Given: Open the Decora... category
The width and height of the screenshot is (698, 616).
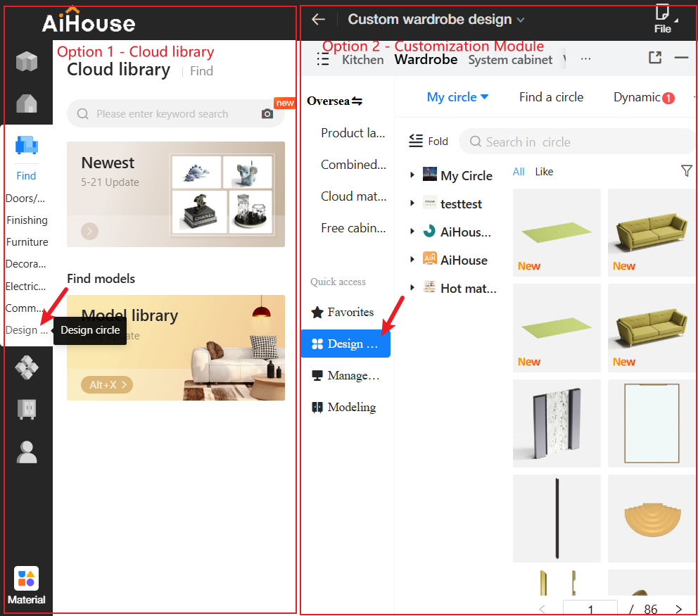Looking at the screenshot, I should click(x=26, y=264).
